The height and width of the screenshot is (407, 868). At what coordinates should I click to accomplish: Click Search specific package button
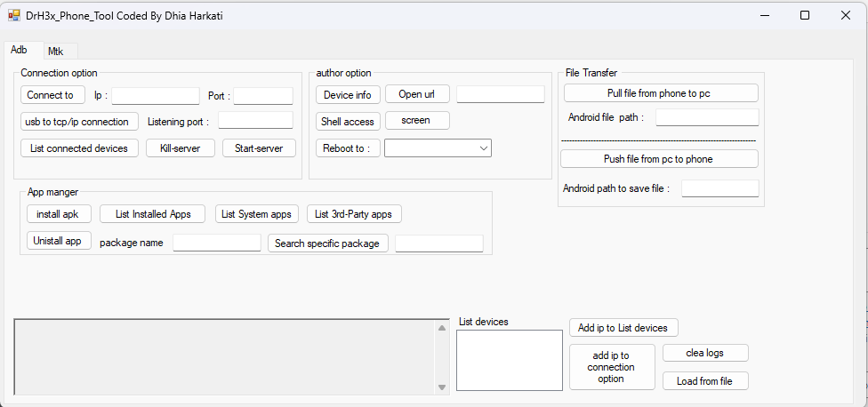coord(328,243)
